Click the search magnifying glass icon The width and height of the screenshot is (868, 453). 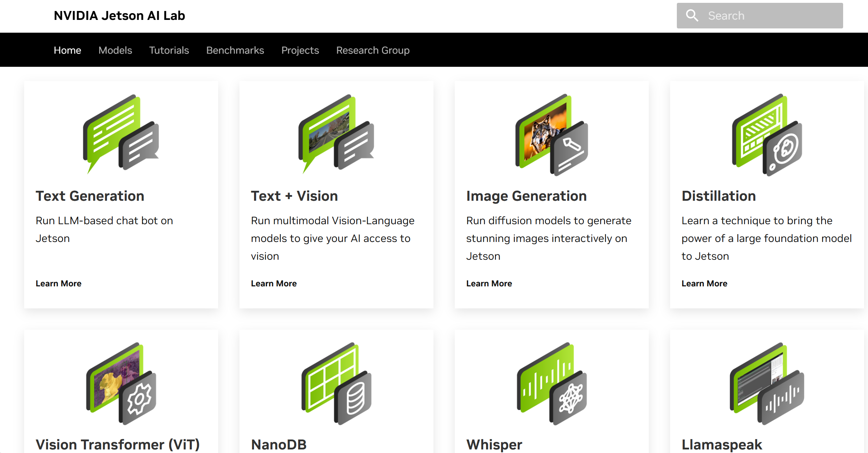pos(692,15)
